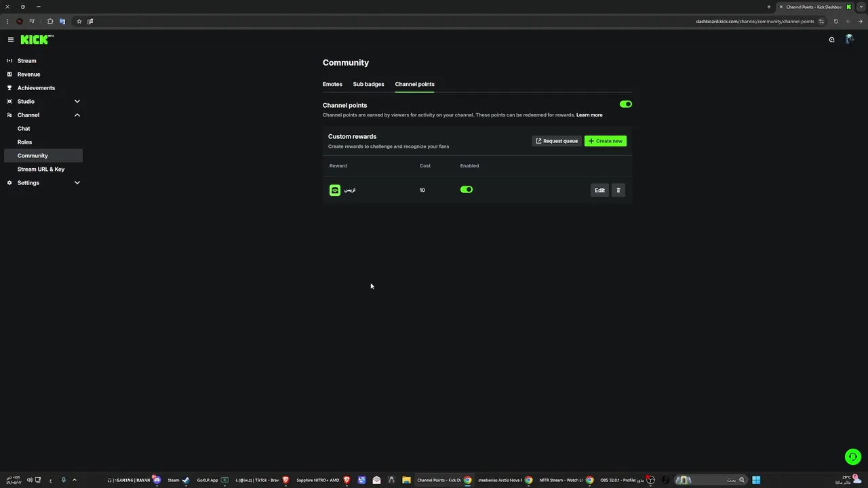Open the hamburger menu beside the Kick logo

11,40
